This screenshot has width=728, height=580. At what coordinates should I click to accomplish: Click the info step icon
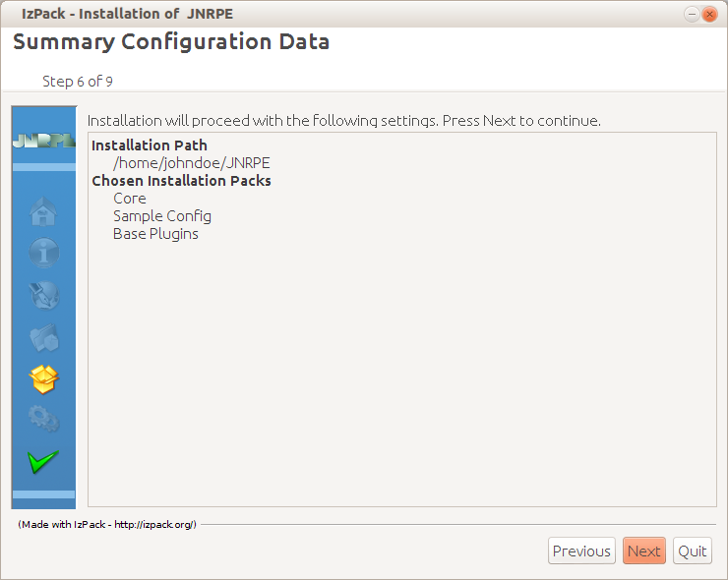(44, 253)
